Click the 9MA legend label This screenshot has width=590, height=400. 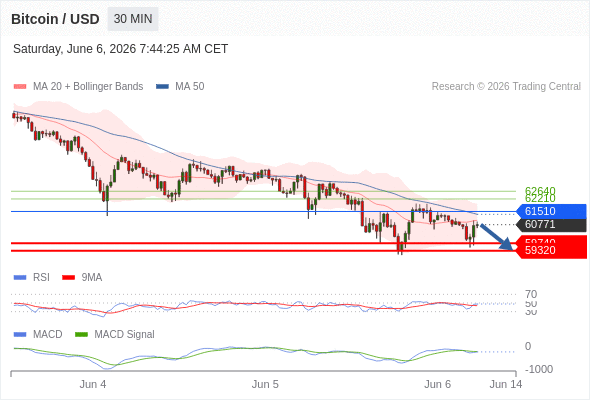coord(92,278)
